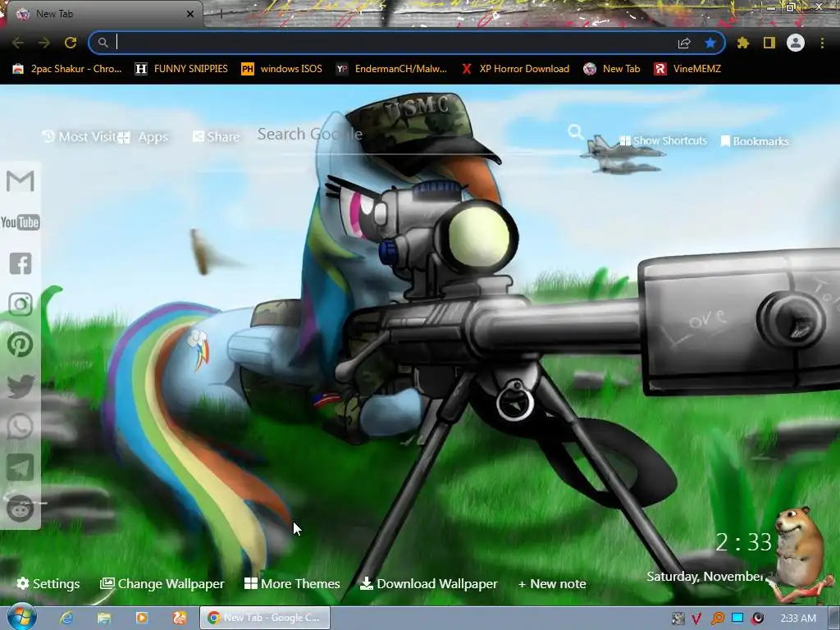Open the Chrome profile avatar
The width and height of the screenshot is (840, 630).
click(796, 43)
